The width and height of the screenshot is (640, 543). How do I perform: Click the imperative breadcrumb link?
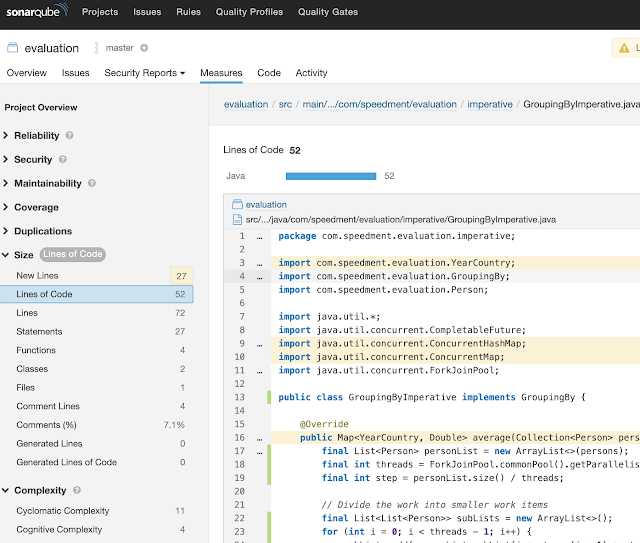490,105
